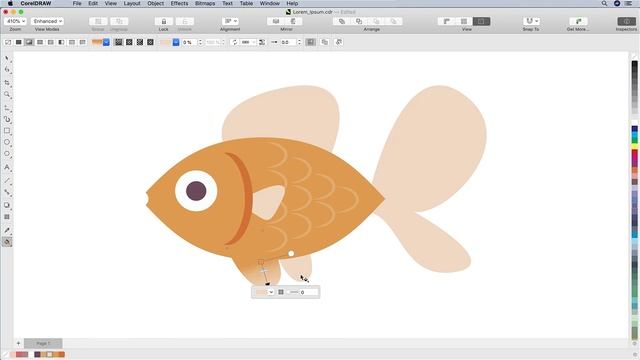Toggle the Inspectors panel
Image resolution: width=640 pixels, height=360 pixels.
click(627, 21)
